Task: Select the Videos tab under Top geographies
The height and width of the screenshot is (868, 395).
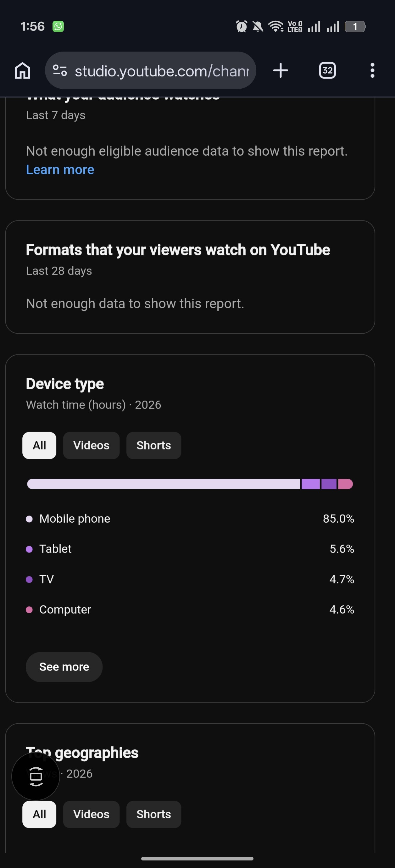Action: click(91, 815)
